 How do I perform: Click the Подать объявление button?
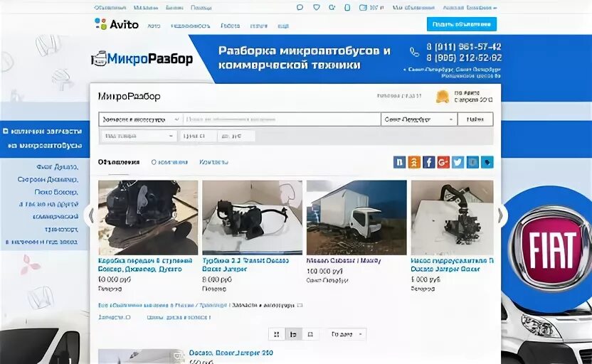click(462, 24)
